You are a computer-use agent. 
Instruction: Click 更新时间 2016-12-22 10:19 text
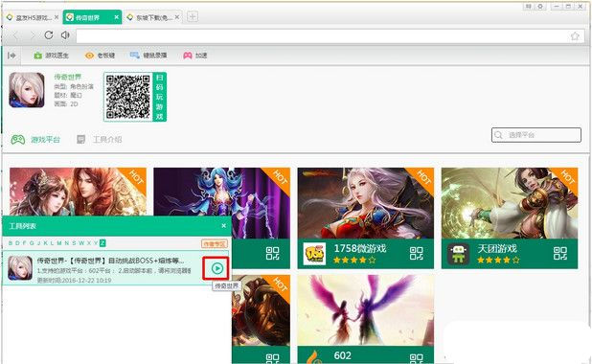coord(74,280)
